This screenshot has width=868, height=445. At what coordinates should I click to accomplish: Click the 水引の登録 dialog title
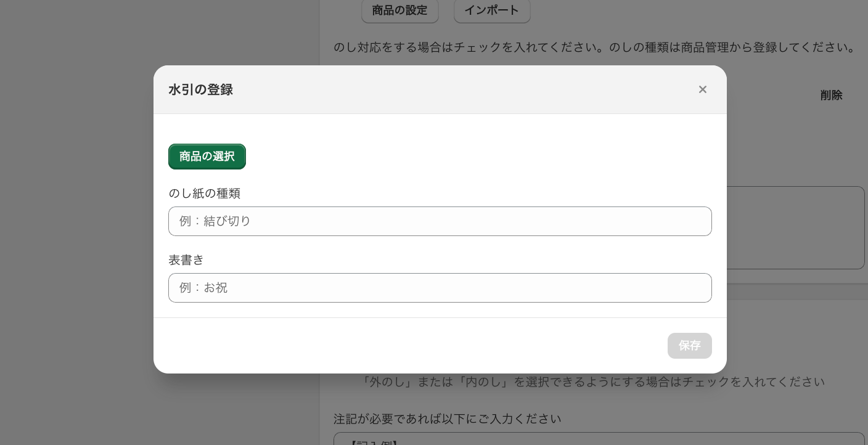[x=200, y=90]
